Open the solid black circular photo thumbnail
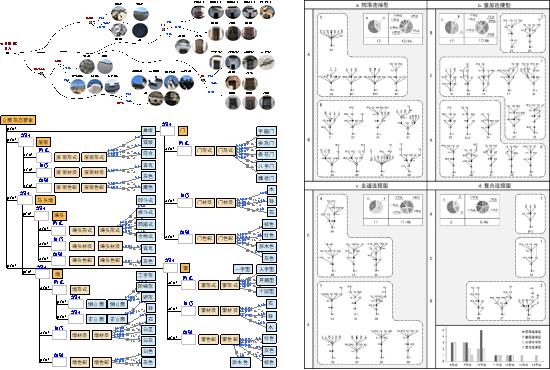 click(140, 31)
